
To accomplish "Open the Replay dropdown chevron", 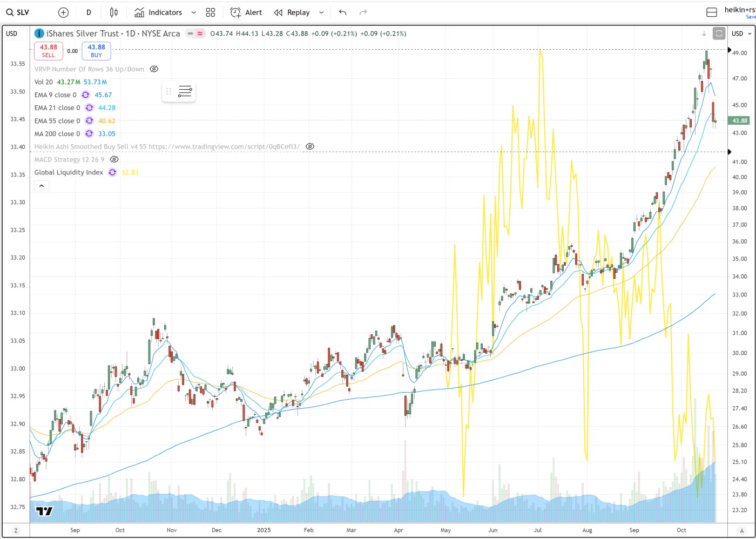I will point(321,12).
